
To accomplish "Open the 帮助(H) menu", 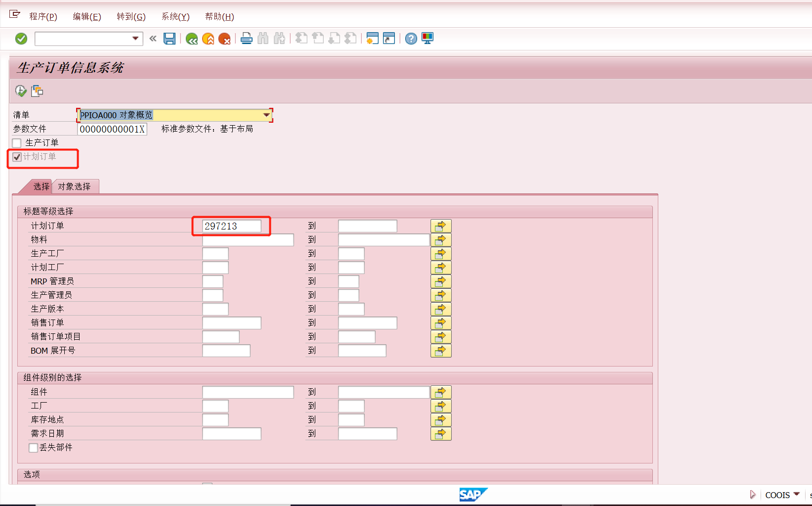I will [219, 17].
